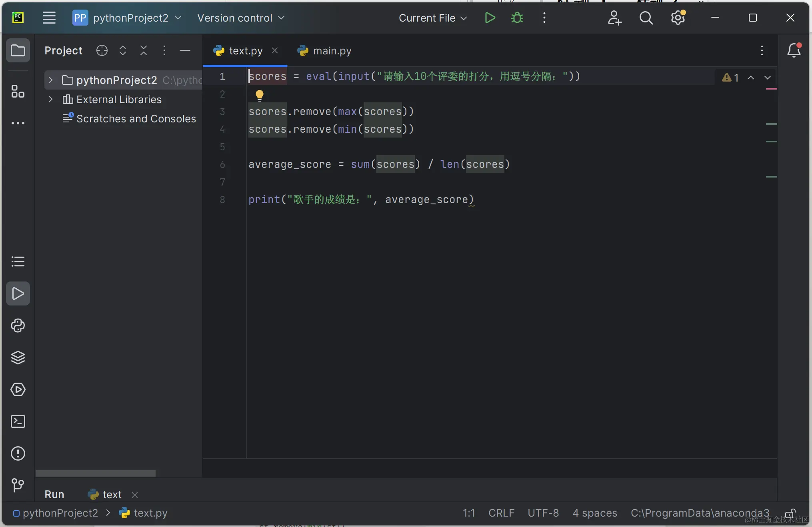This screenshot has width=812, height=527.
Task: Open the main hamburger menu
Action: [x=49, y=18]
